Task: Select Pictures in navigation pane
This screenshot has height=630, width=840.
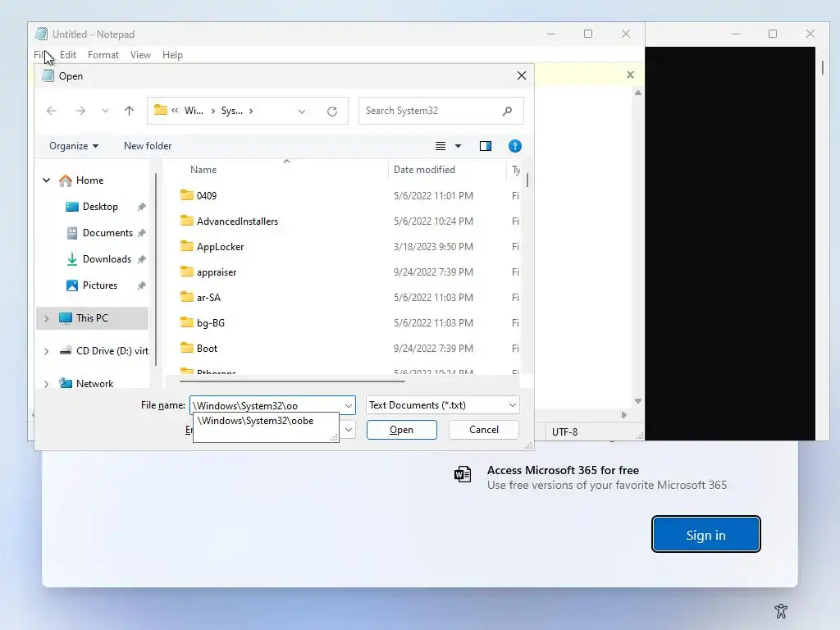Action: pos(99,285)
